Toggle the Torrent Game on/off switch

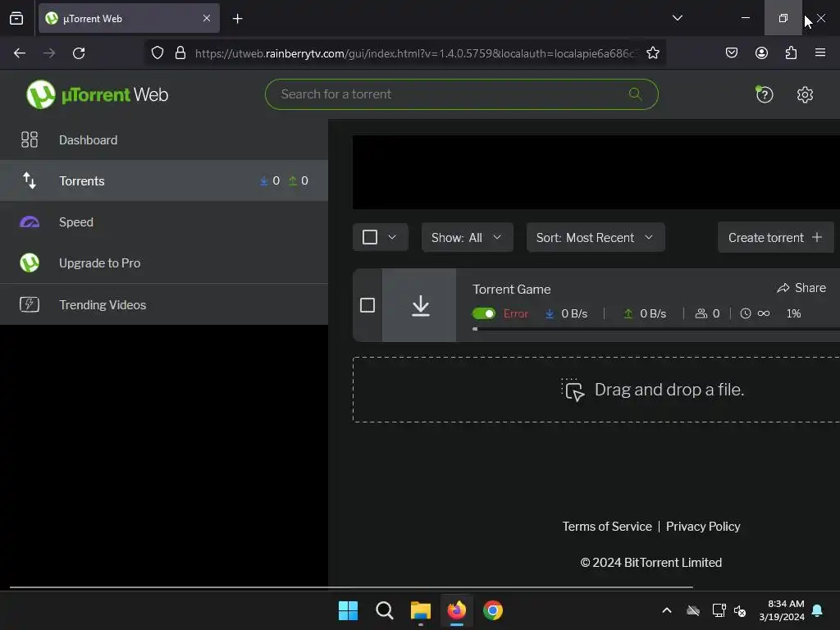point(484,313)
